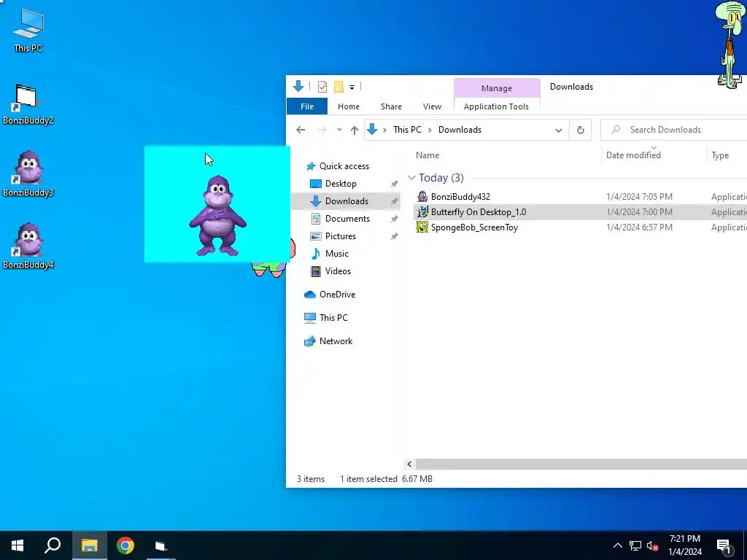
Task: Open the View ribbon tab
Action: point(432,106)
